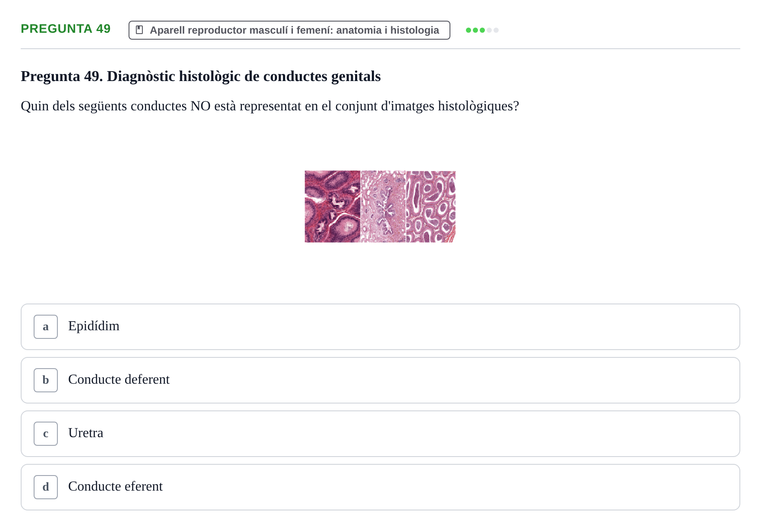761x532 pixels.
Task: Select answer letter box c
Action: 46,434
